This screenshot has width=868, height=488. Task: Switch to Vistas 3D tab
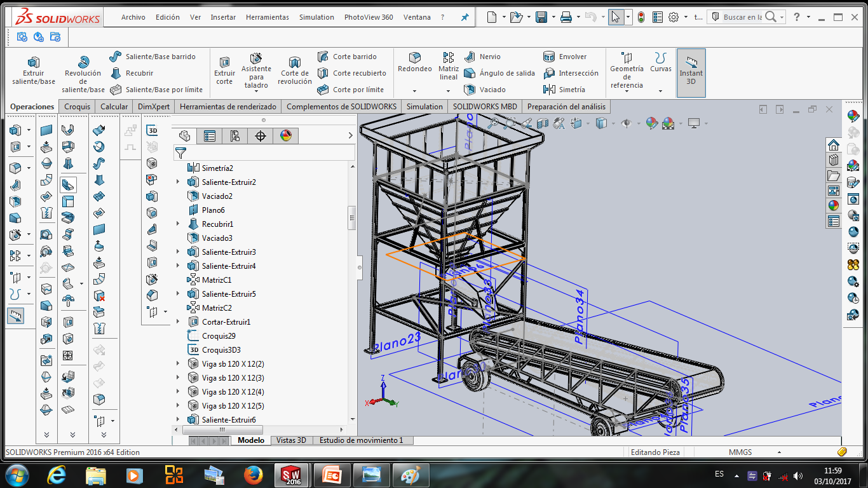click(292, 440)
